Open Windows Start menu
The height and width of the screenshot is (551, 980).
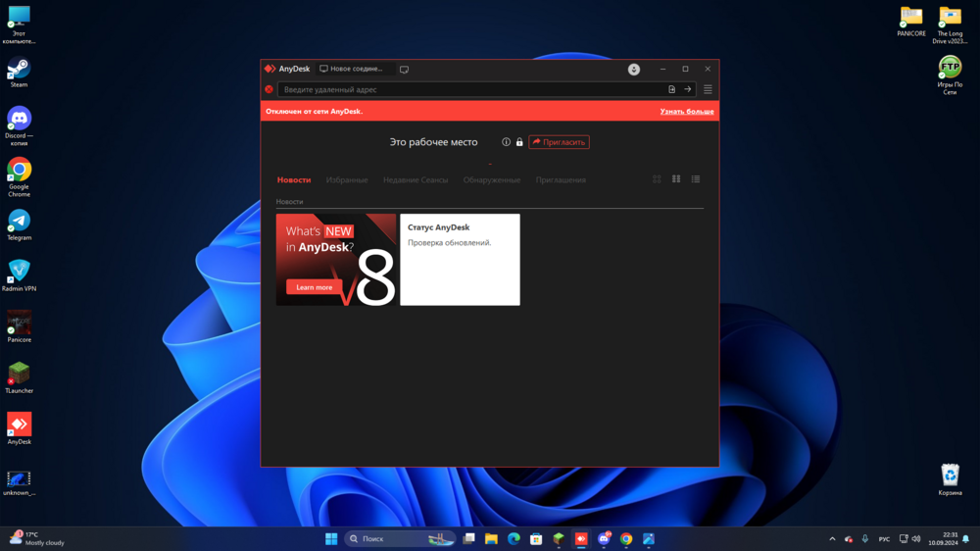pyautogui.click(x=331, y=538)
